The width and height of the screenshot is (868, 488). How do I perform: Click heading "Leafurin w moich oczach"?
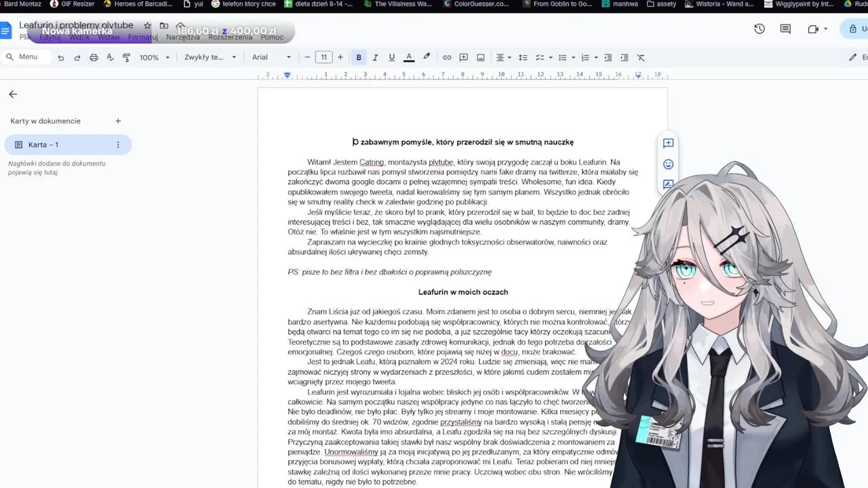coord(463,292)
